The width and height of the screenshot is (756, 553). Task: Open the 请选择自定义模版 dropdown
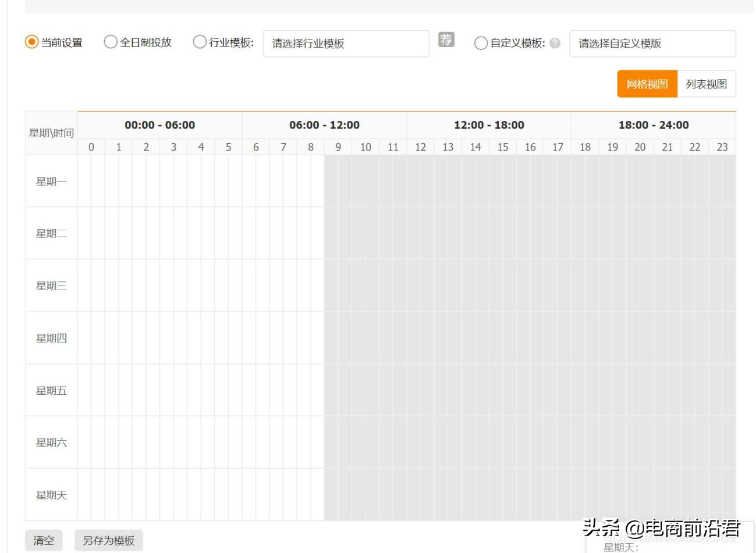point(652,44)
